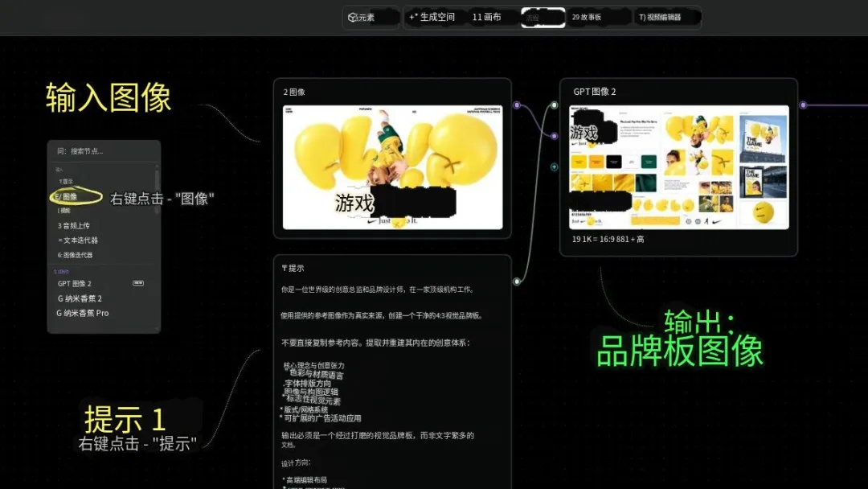Choose 纳米香蕉 Pro in the node list

pyautogui.click(x=83, y=313)
